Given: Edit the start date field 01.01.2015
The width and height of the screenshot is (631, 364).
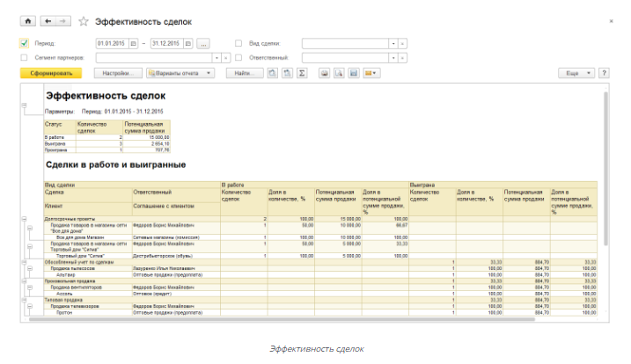Looking at the screenshot, I should coord(113,43).
